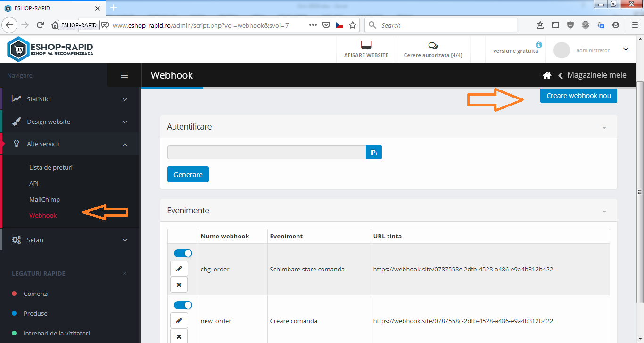Click the home icon in the browser toolbar
The image size is (644, 343).
click(55, 25)
